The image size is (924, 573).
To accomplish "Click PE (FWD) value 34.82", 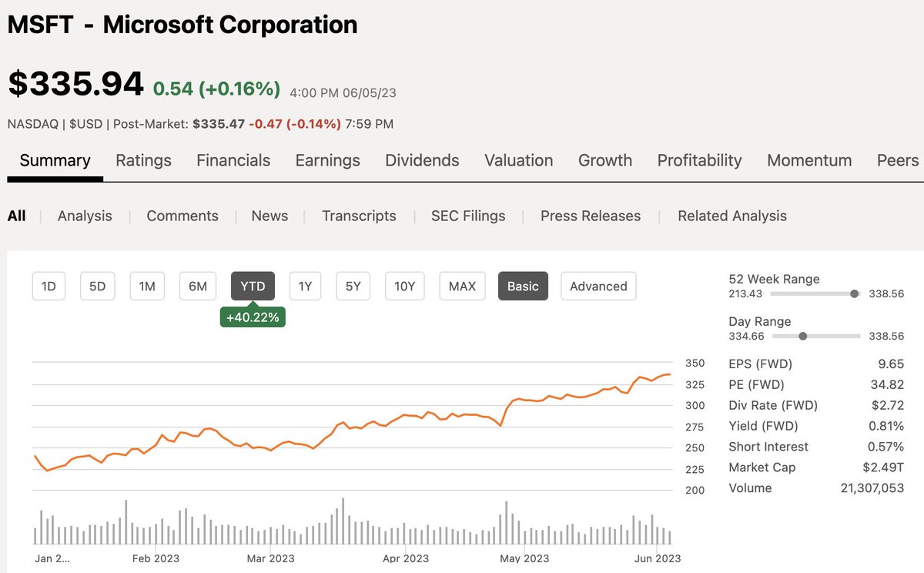I will 888,384.
